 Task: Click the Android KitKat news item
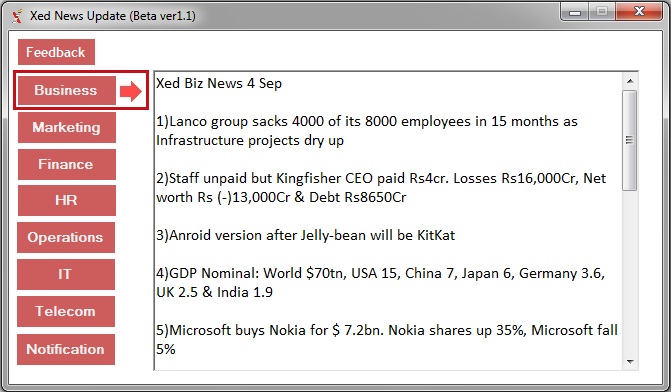coord(306,235)
